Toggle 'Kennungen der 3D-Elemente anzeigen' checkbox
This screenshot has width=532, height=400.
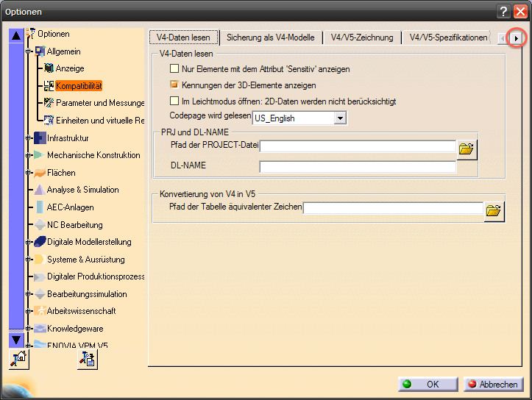pyautogui.click(x=175, y=85)
